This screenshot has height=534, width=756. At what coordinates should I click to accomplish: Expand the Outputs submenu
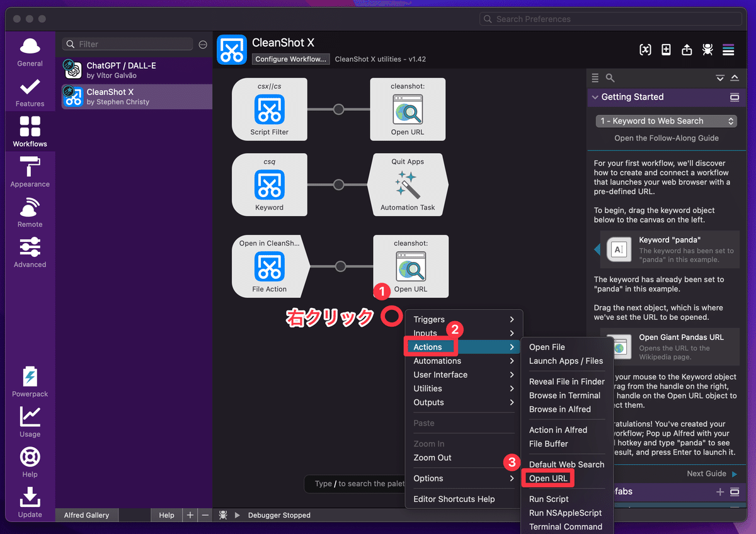[464, 402]
